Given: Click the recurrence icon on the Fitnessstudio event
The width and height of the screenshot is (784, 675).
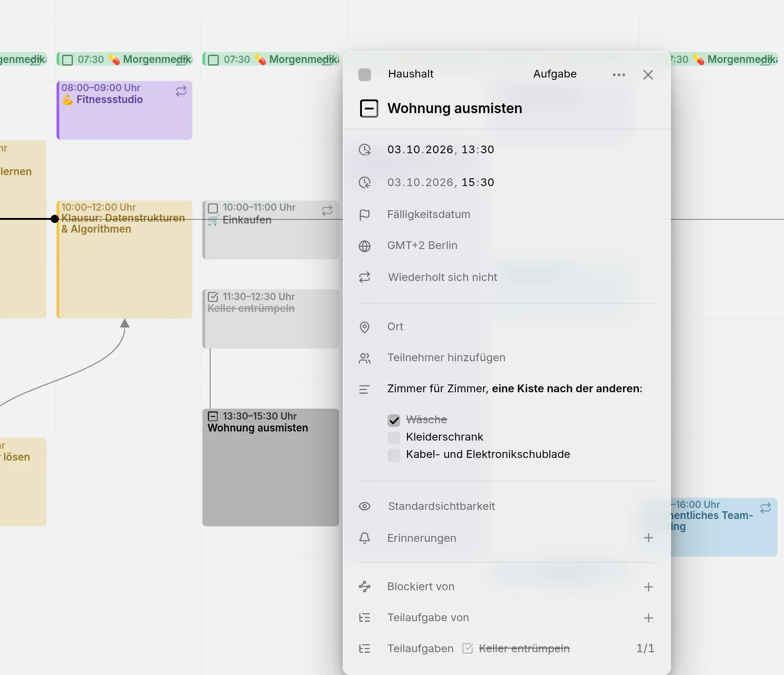Looking at the screenshot, I should 181,91.
